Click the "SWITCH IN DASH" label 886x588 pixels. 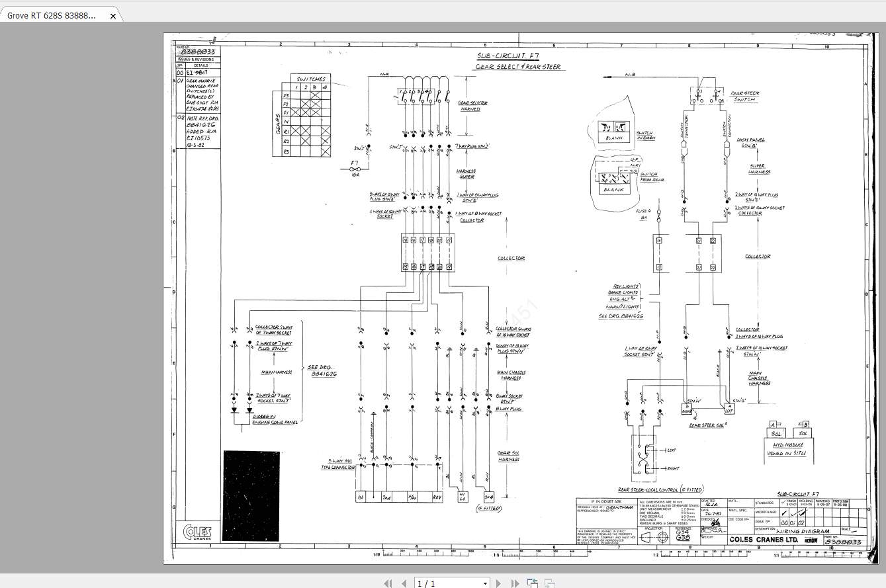(x=644, y=135)
